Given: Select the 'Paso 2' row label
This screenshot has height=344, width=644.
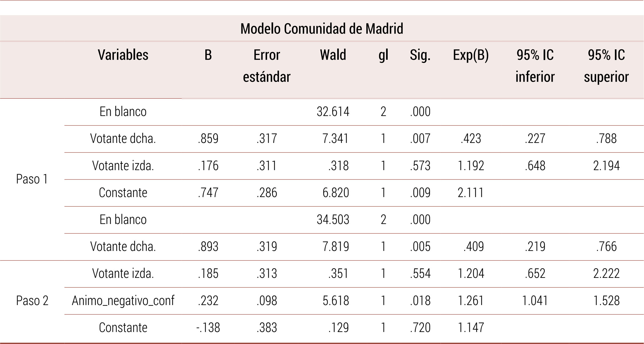Looking at the screenshot, I should pos(32,301).
